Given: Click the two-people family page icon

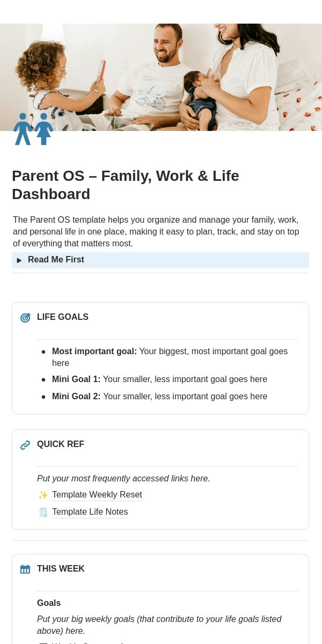Looking at the screenshot, I should click(33, 129).
